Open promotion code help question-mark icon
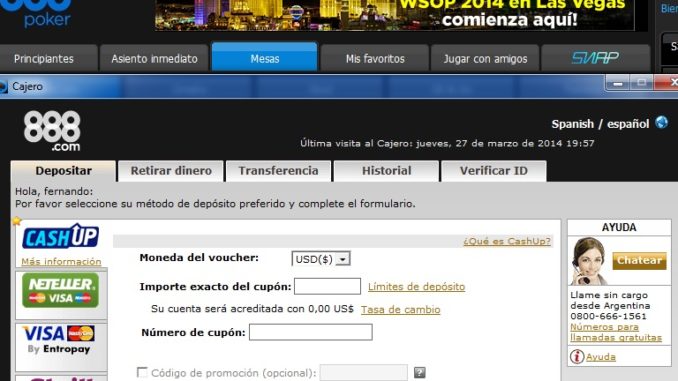Image resolution: width=678 pixels, height=381 pixels. tap(419, 372)
